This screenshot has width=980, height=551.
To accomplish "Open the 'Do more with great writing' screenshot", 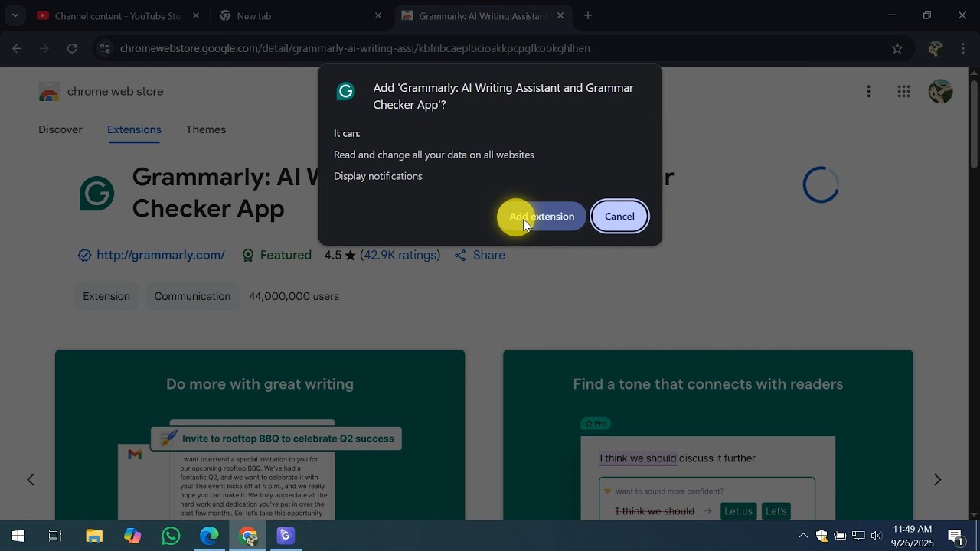I will (260, 435).
